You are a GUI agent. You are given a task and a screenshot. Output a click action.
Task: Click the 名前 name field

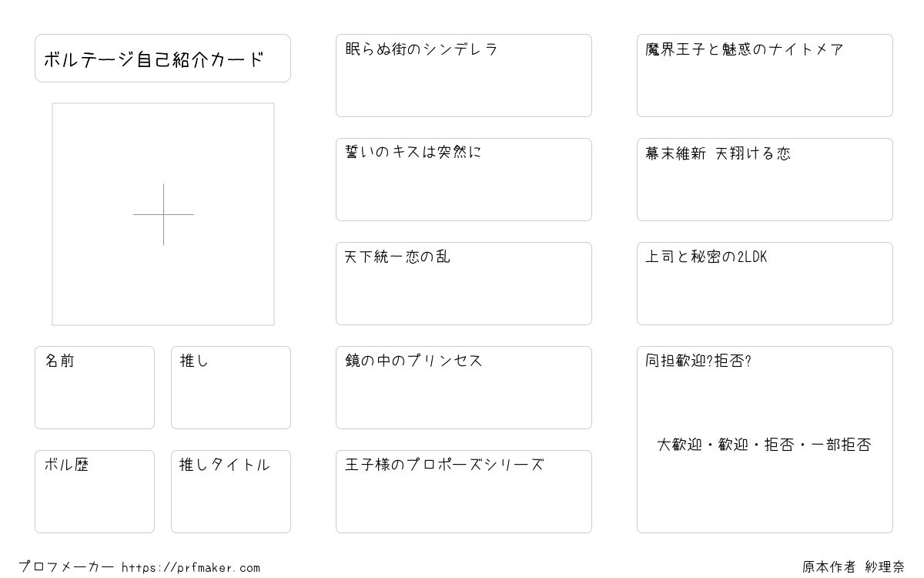click(x=95, y=388)
